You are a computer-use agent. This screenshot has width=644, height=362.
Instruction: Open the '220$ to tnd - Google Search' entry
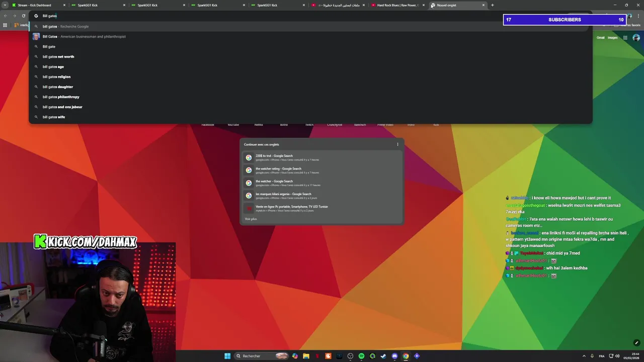[321, 157]
